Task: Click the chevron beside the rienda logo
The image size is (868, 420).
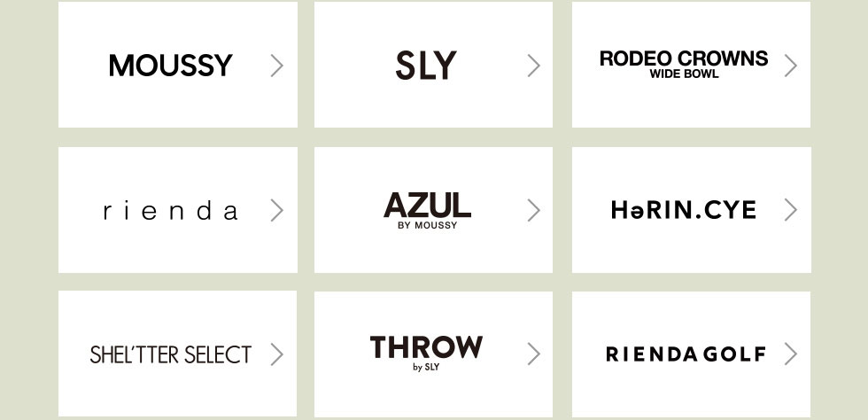Action: [x=276, y=210]
